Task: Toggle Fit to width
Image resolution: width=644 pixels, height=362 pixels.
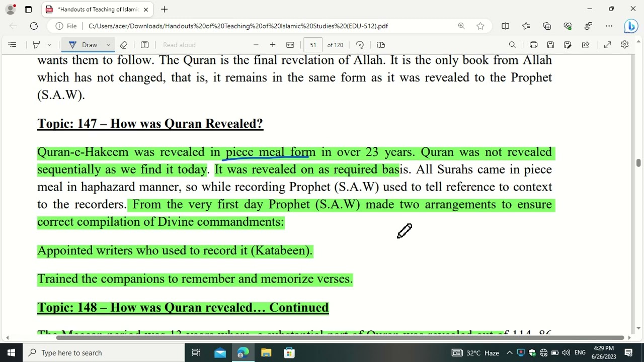Action: [x=290, y=45]
